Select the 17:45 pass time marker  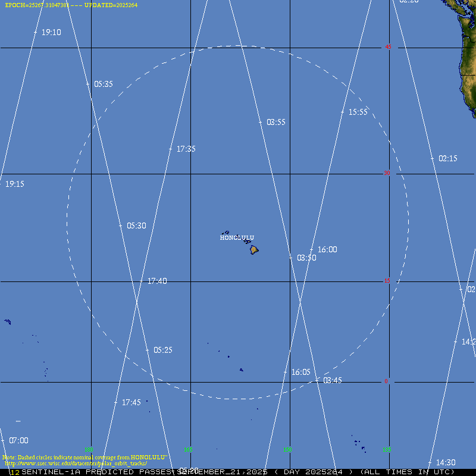pyautogui.click(x=131, y=403)
